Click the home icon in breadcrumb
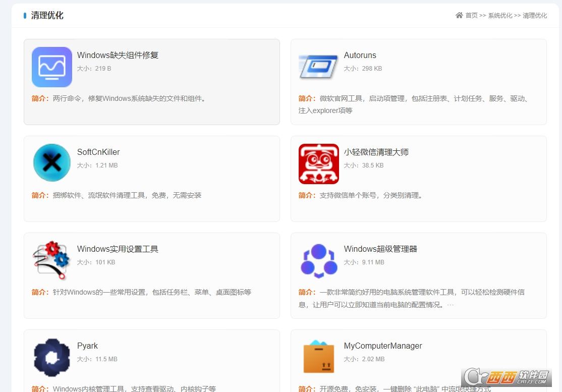 coord(459,15)
